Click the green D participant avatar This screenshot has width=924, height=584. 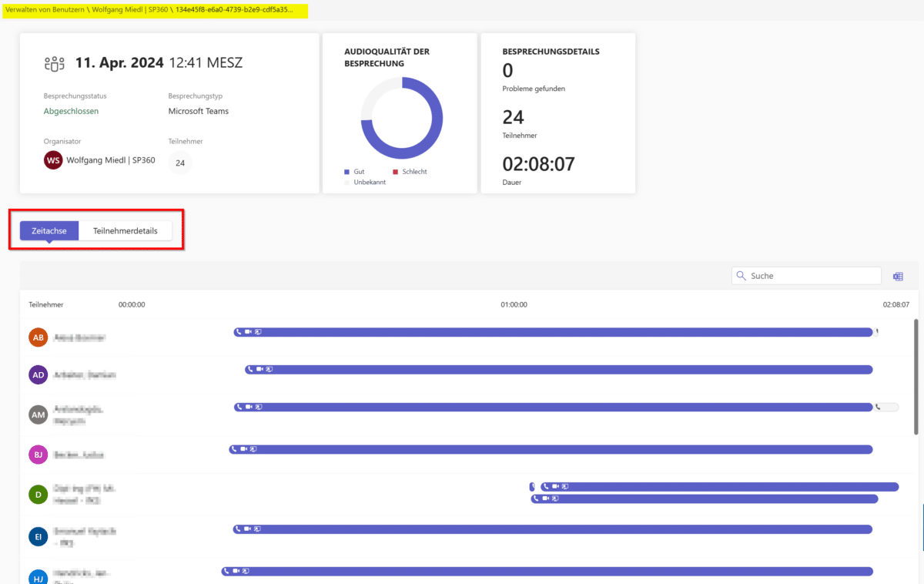(x=38, y=494)
